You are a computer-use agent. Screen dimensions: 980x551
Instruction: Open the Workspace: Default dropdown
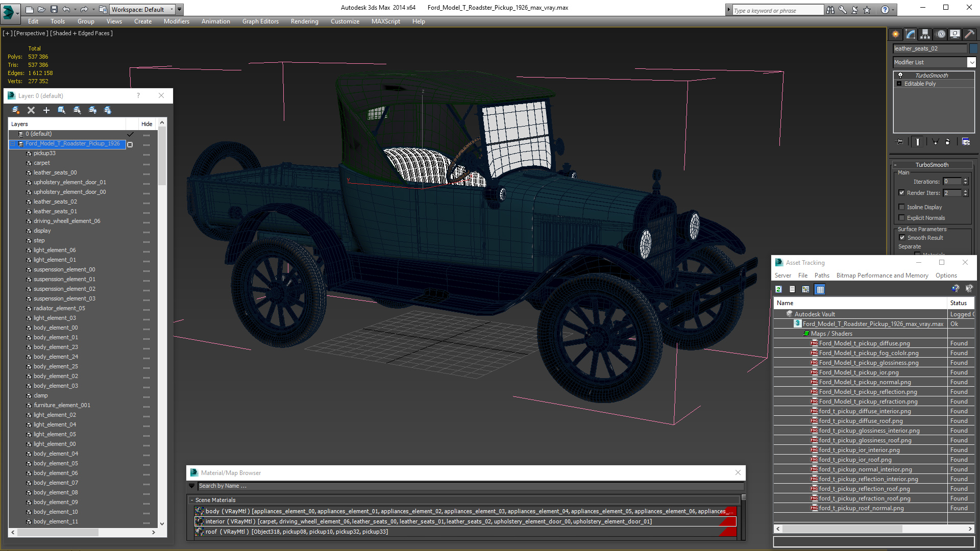pyautogui.click(x=143, y=9)
